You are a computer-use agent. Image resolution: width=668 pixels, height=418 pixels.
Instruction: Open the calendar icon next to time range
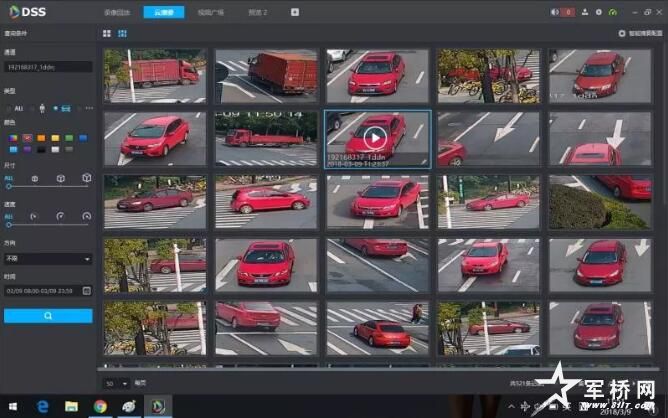87,290
